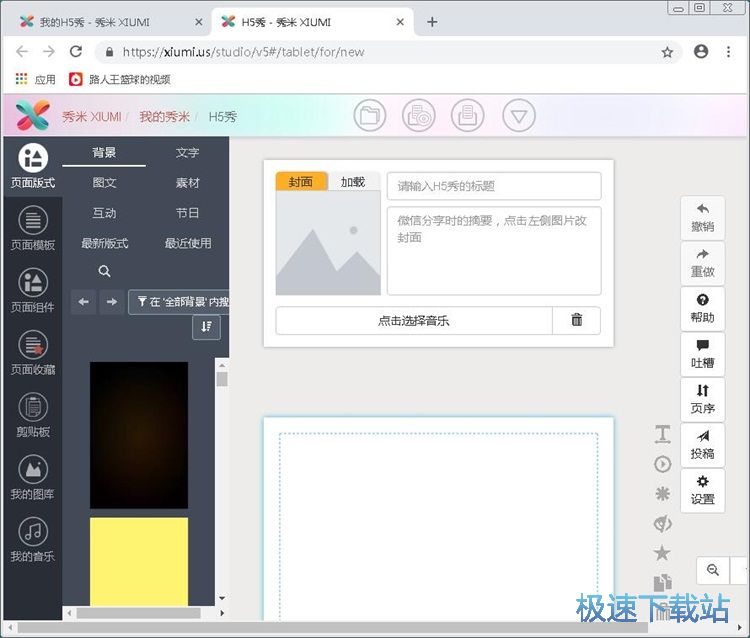The width and height of the screenshot is (750, 638).
Task: Click the open folder icon in top toolbar
Action: pyautogui.click(x=370, y=115)
